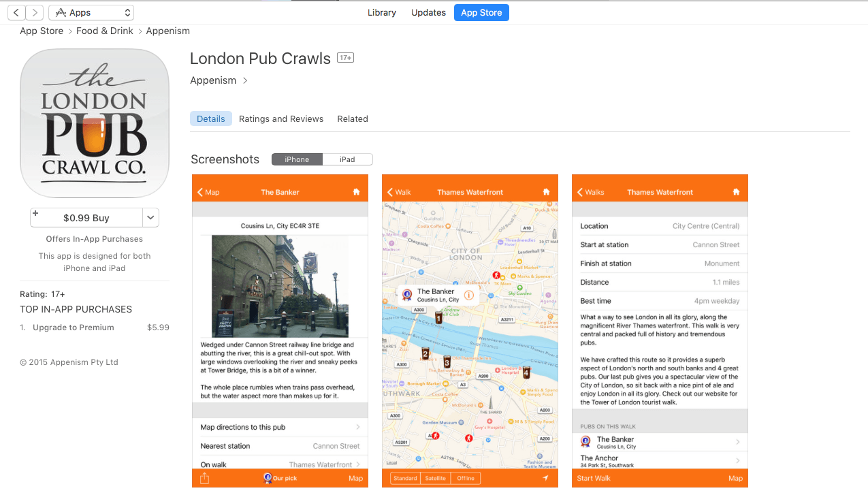
Task: Select the Standard map mode
Action: coord(405,479)
